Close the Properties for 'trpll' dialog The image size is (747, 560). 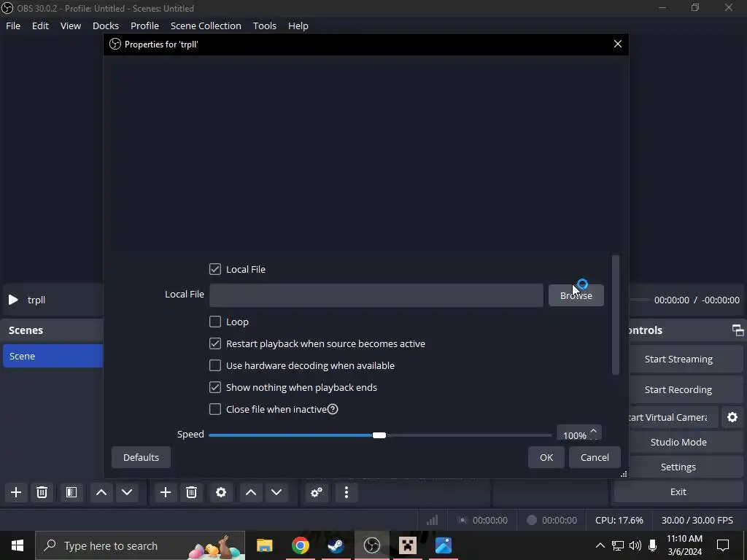(x=618, y=44)
